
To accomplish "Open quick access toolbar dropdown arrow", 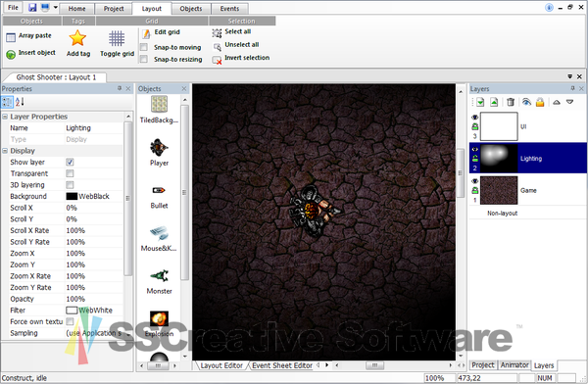I will coord(56,8).
